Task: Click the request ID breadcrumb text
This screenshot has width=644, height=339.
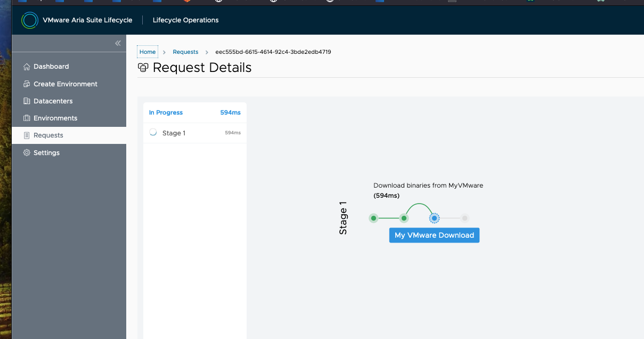Action: [x=273, y=52]
